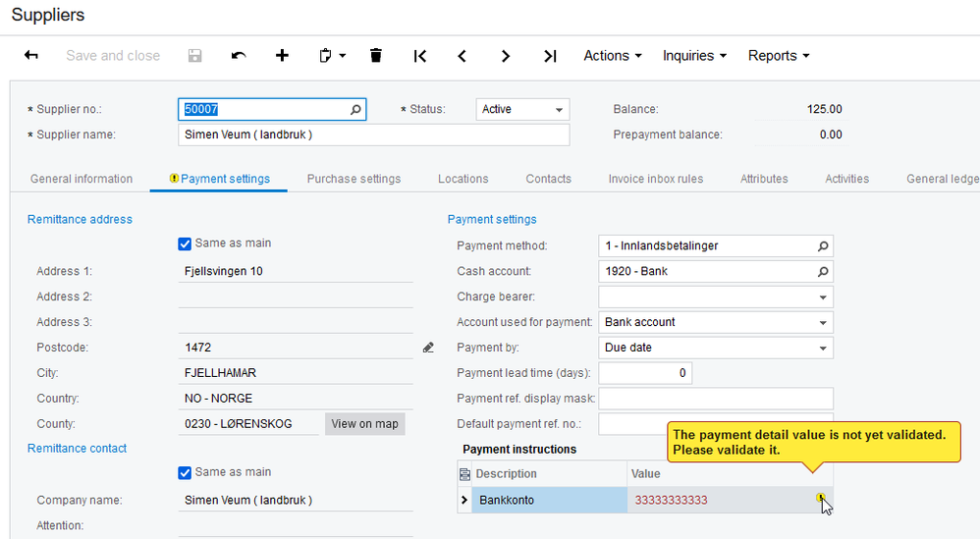Click Payment ref. display mask field
Image resolution: width=980 pixels, height=539 pixels.
coord(716,400)
